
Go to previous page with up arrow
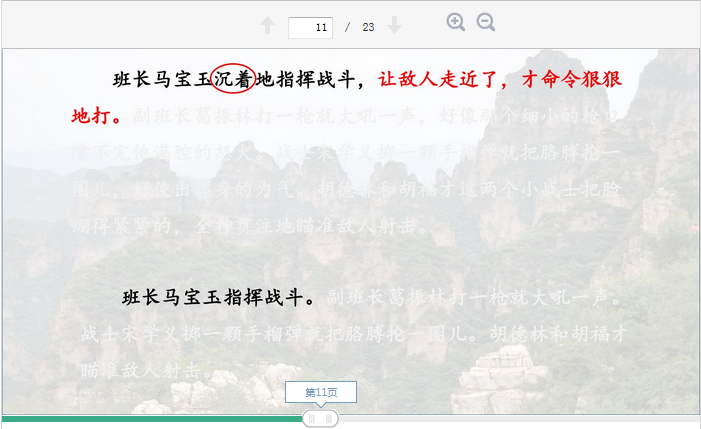[267, 25]
